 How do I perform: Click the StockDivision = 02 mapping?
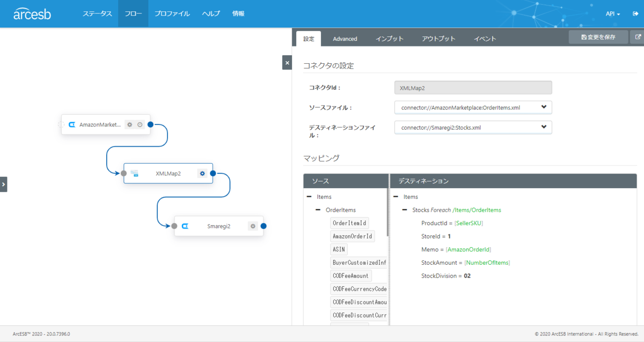[446, 276]
